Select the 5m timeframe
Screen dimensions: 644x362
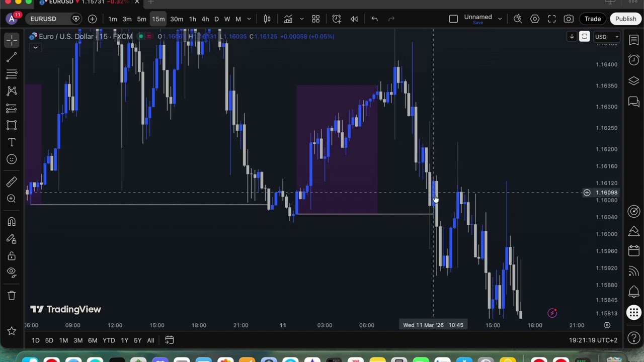tap(141, 19)
